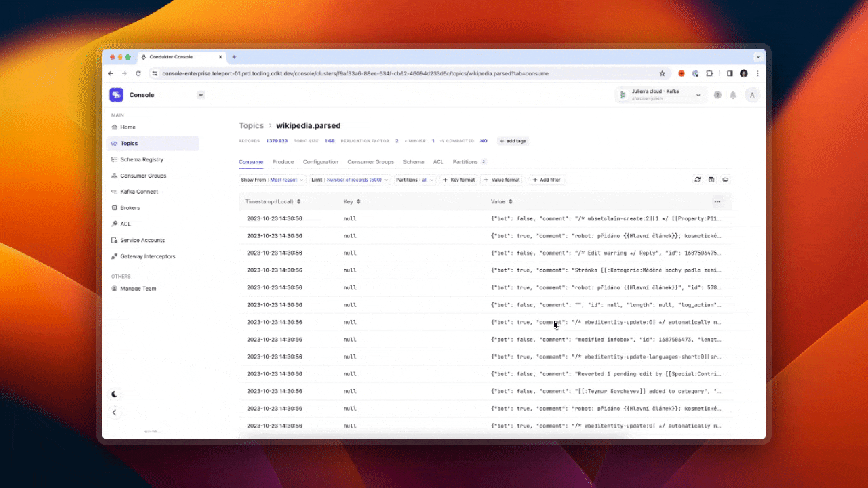This screenshot has height=488, width=868.
Task: Toggle dark mode moon icon
Action: pyautogui.click(x=114, y=394)
